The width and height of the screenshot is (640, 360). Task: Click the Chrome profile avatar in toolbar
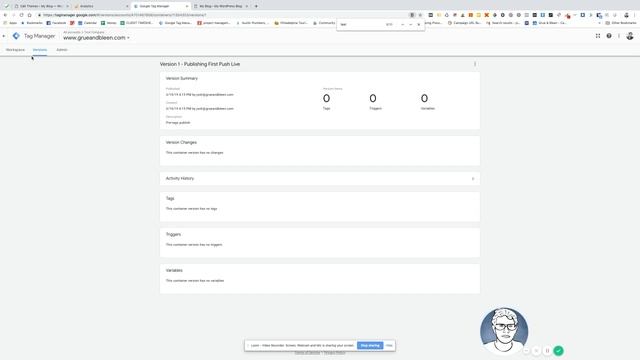[627, 15]
